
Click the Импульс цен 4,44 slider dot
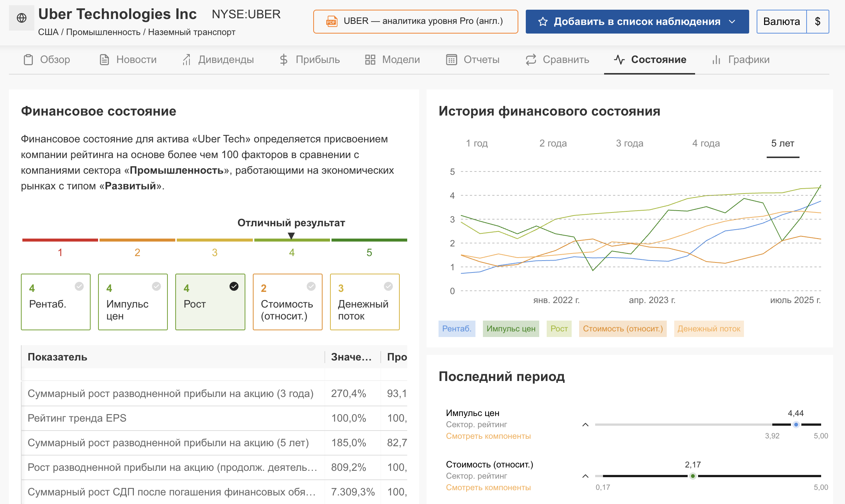[x=796, y=425]
